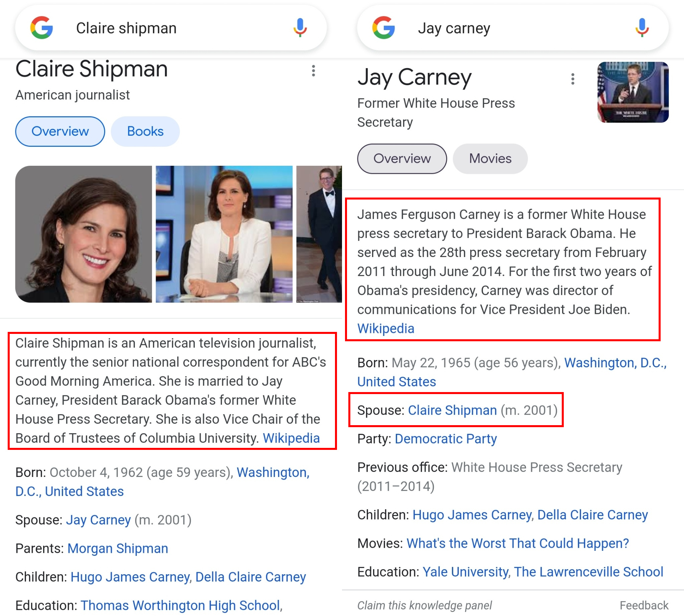Open Claire Shipman's studio desk photo
The width and height of the screenshot is (684, 616).
click(224, 234)
